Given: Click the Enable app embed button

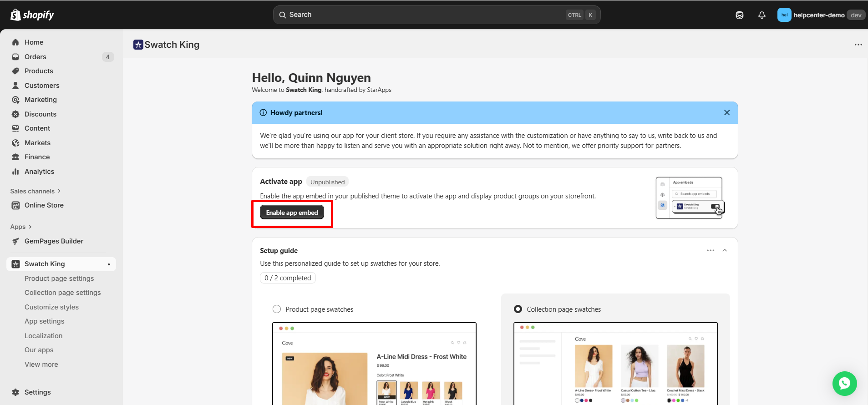Looking at the screenshot, I should [292, 213].
